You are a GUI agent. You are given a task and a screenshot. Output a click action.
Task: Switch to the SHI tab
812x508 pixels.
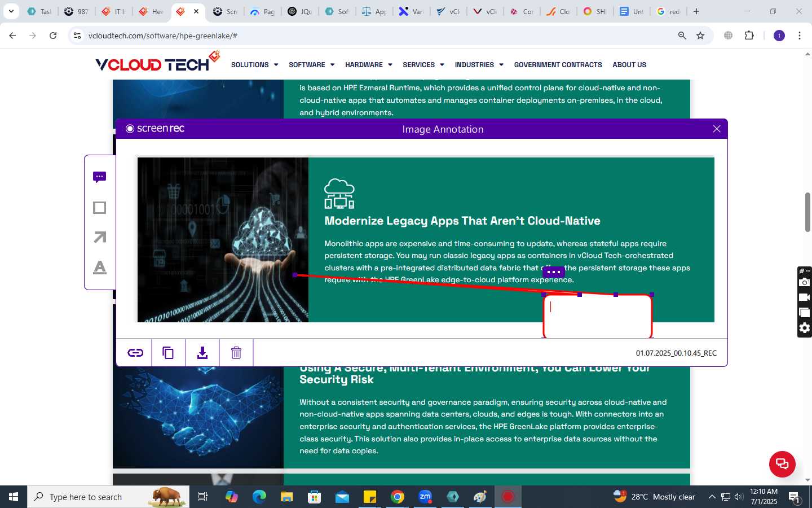click(x=595, y=11)
